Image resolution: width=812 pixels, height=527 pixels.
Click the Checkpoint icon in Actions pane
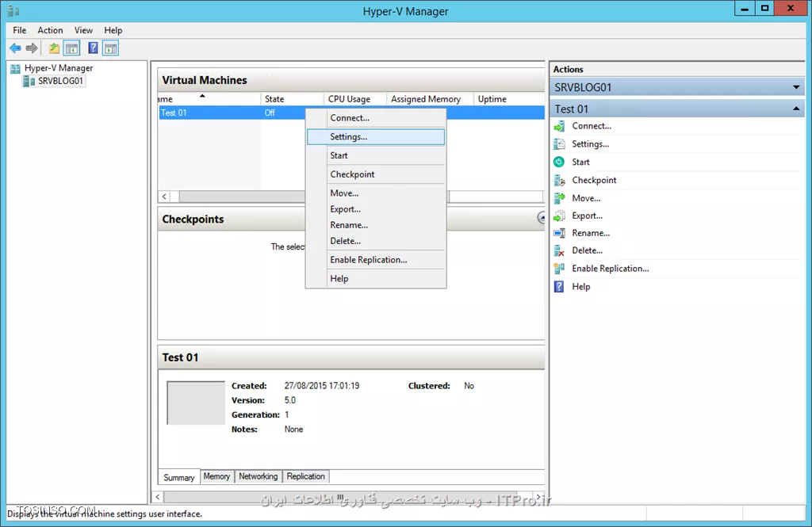[x=559, y=180]
